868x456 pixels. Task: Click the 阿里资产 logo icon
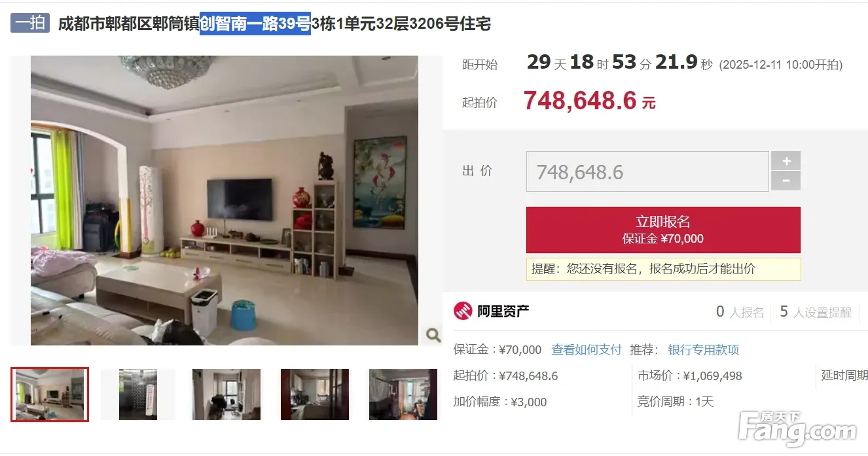pyautogui.click(x=463, y=311)
